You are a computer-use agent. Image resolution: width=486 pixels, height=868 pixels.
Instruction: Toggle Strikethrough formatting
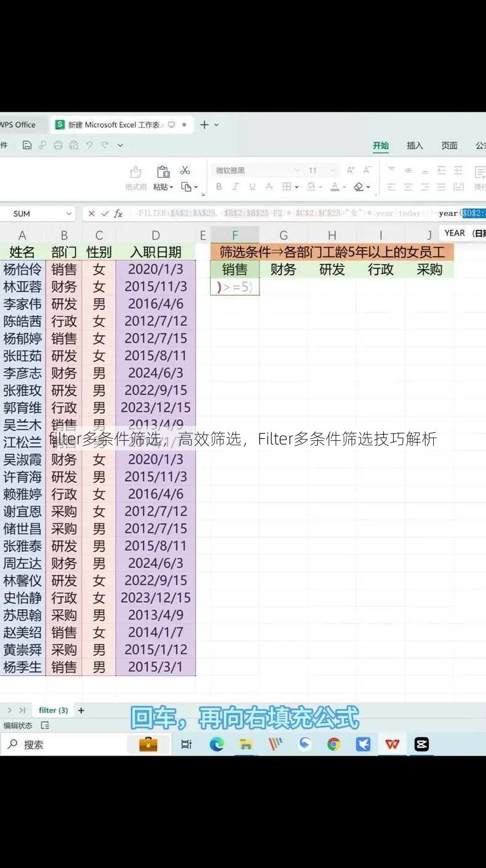click(269, 186)
